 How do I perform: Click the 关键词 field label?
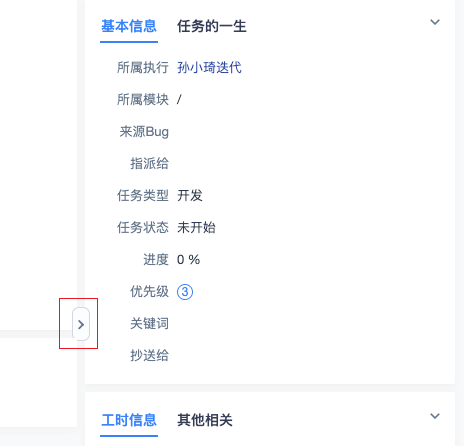click(149, 324)
